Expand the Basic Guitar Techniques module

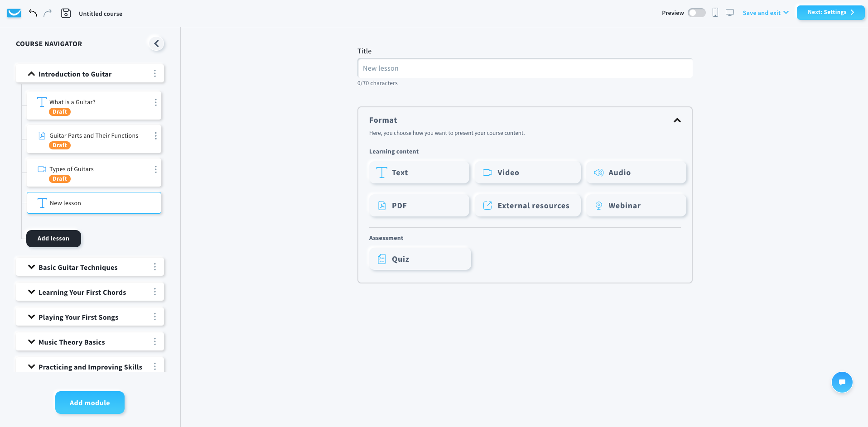[x=32, y=267]
